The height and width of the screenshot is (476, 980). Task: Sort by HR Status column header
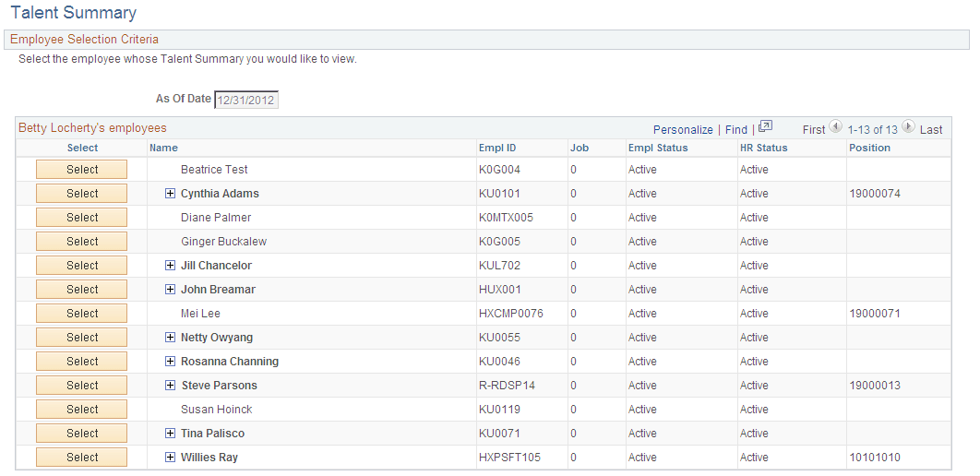coord(764,148)
